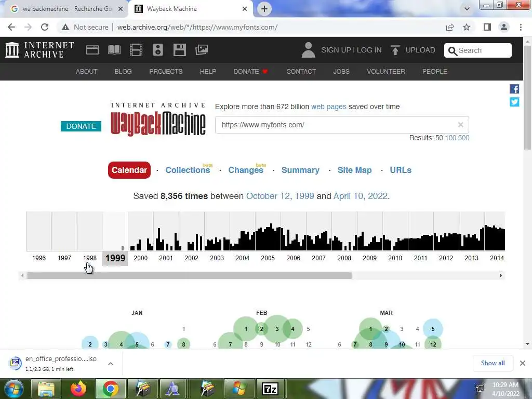This screenshot has height=399, width=532.
Task: Go forward in browser history
Action: [28, 27]
